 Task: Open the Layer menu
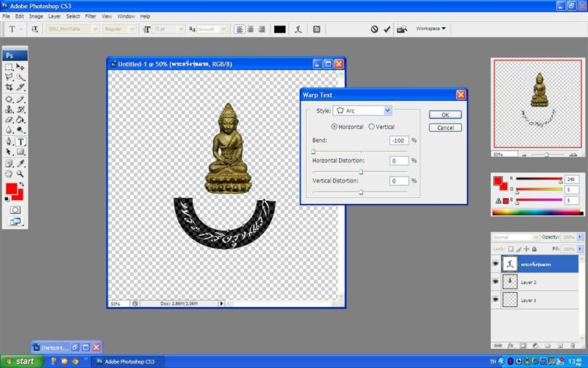[54, 15]
